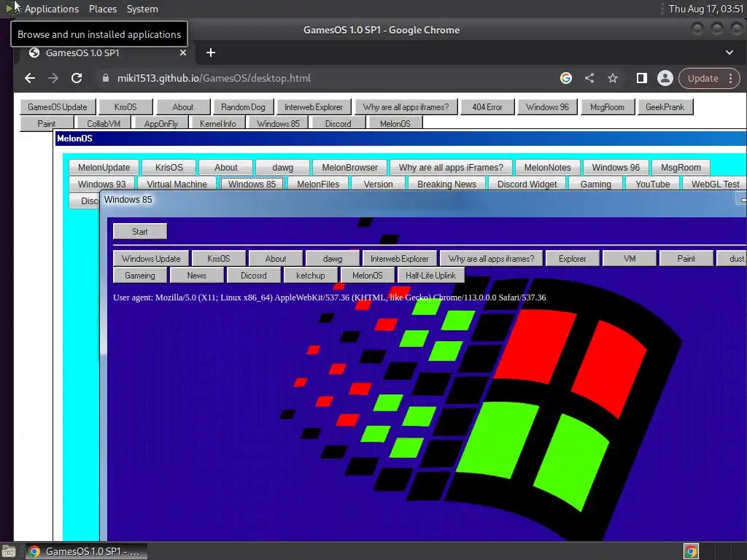The height and width of the screenshot is (560, 747).
Task: Click the 404 Error button
Action: click(487, 107)
